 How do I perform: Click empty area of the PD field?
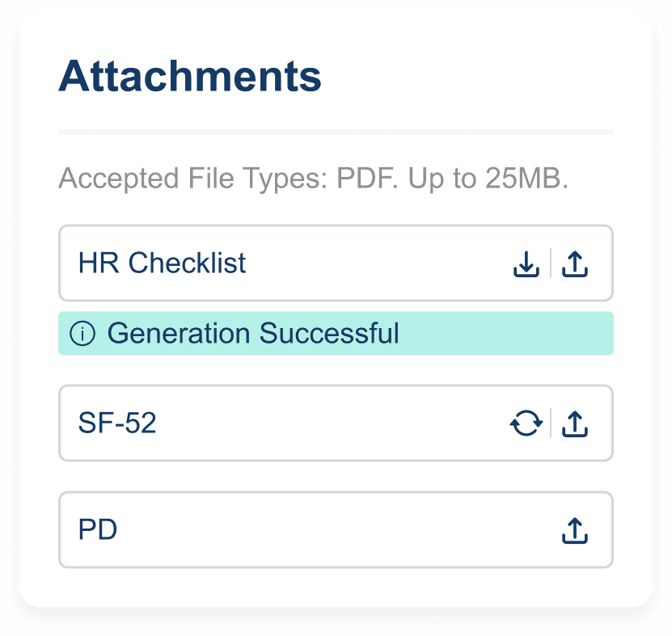[334, 530]
